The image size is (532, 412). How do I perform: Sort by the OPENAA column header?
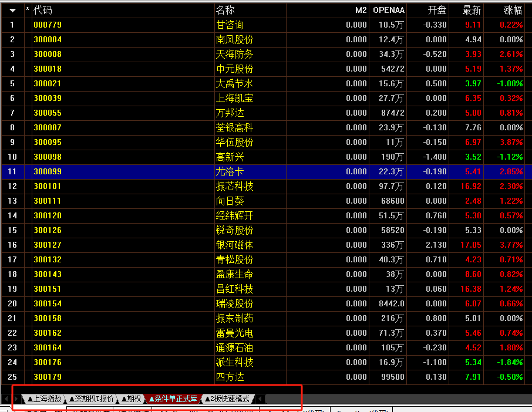pyautogui.click(x=389, y=10)
